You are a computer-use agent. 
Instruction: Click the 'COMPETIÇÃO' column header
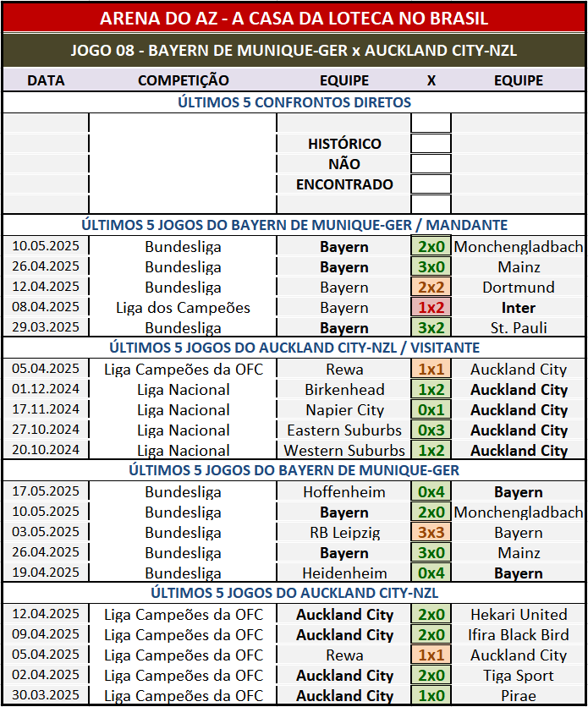click(183, 80)
